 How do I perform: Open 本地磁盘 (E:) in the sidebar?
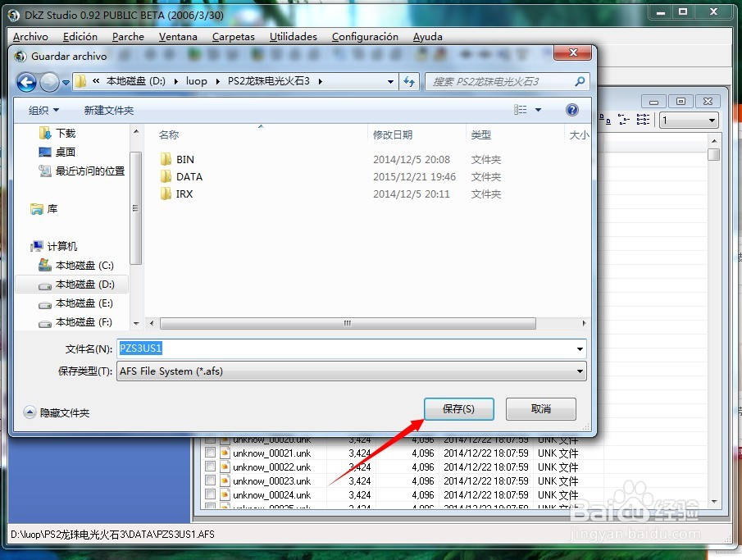(x=76, y=303)
